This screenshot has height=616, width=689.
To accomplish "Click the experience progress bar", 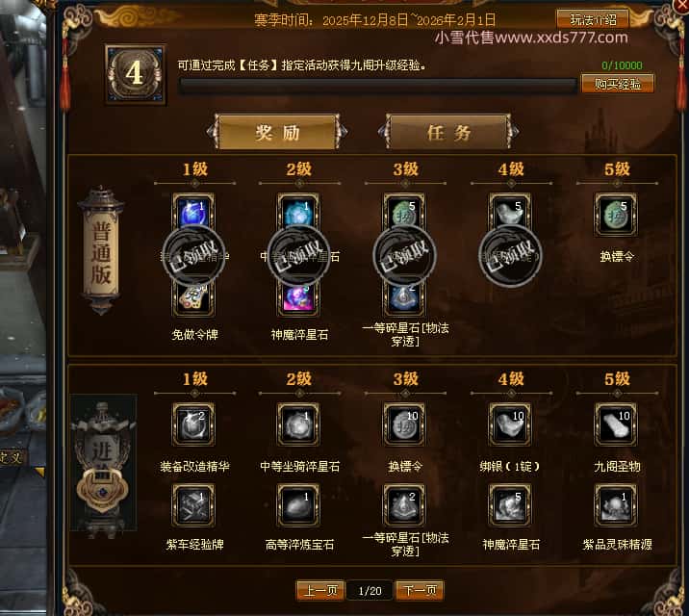I will 378,86.
